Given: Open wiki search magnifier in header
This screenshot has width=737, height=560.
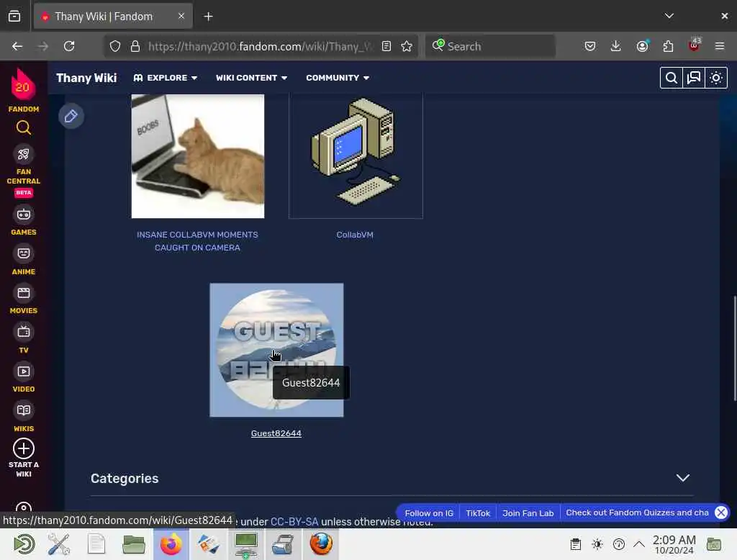Looking at the screenshot, I should coord(672,78).
